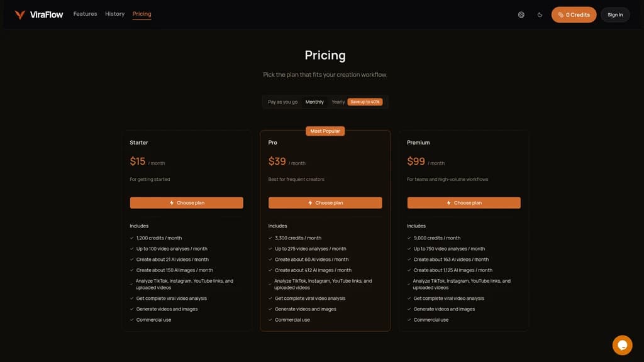Click '9,000 credits / month' text

click(436, 238)
